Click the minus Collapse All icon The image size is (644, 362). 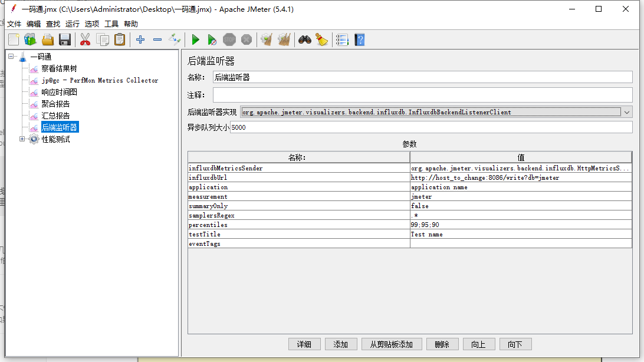[x=157, y=40]
